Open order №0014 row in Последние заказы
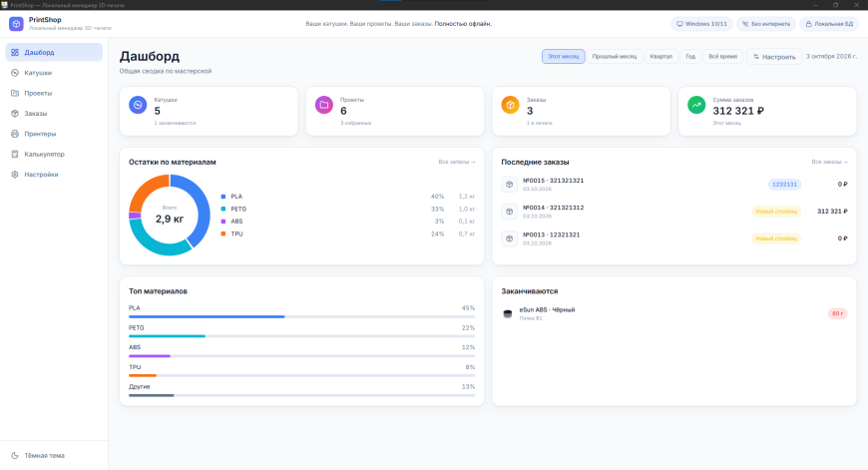 (674, 212)
